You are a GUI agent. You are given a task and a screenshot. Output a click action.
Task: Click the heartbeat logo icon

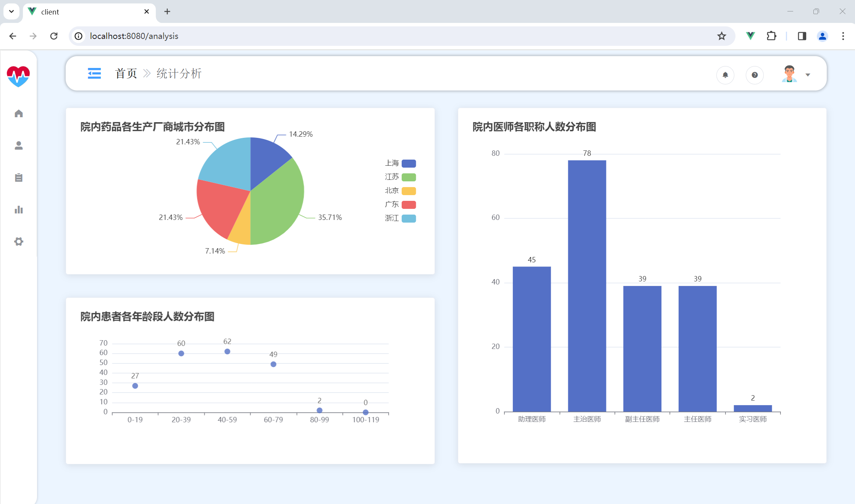click(18, 76)
